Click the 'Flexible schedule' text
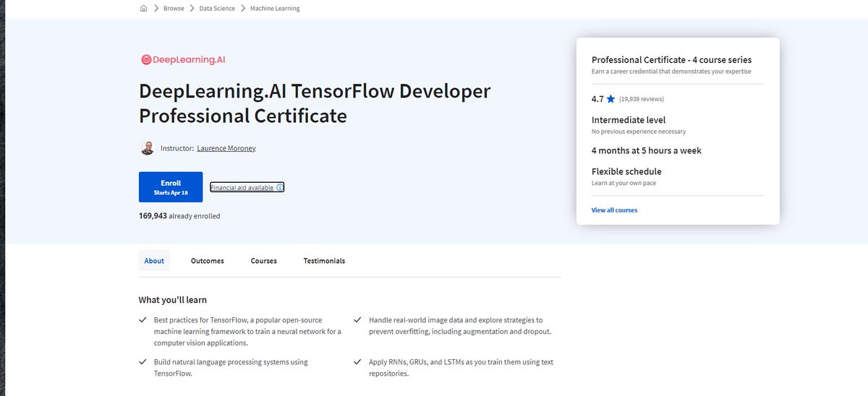 click(x=626, y=171)
